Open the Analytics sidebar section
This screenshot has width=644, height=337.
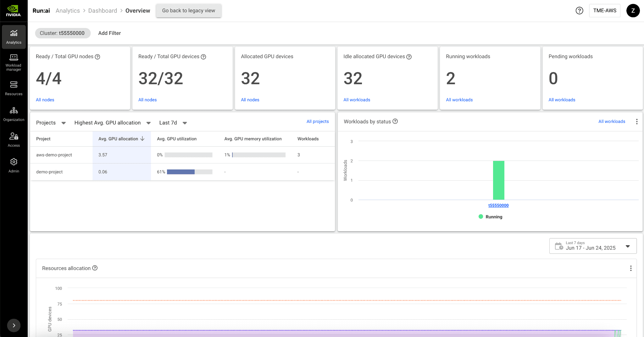coord(14,37)
